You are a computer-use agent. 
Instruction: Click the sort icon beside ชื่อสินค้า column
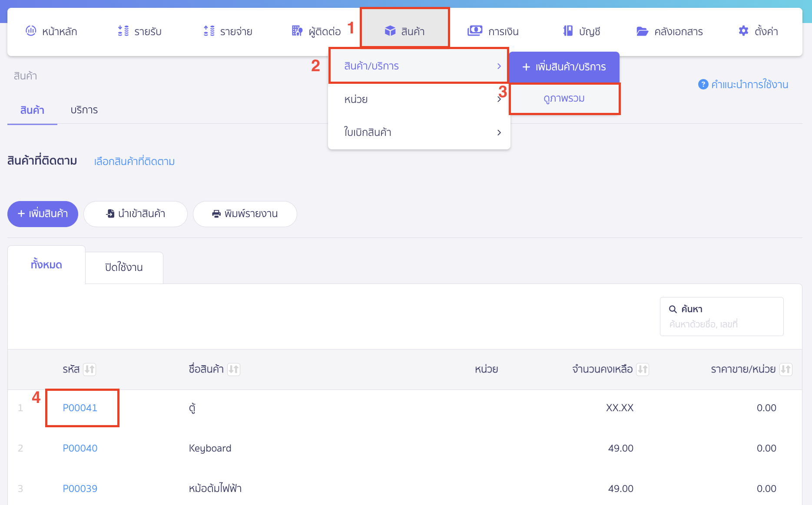pos(234,370)
